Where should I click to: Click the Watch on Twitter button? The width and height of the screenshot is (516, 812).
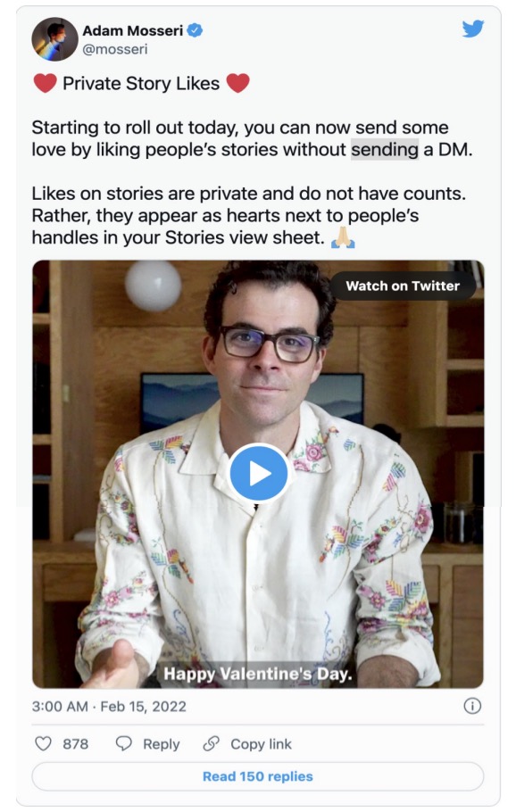coord(403,286)
